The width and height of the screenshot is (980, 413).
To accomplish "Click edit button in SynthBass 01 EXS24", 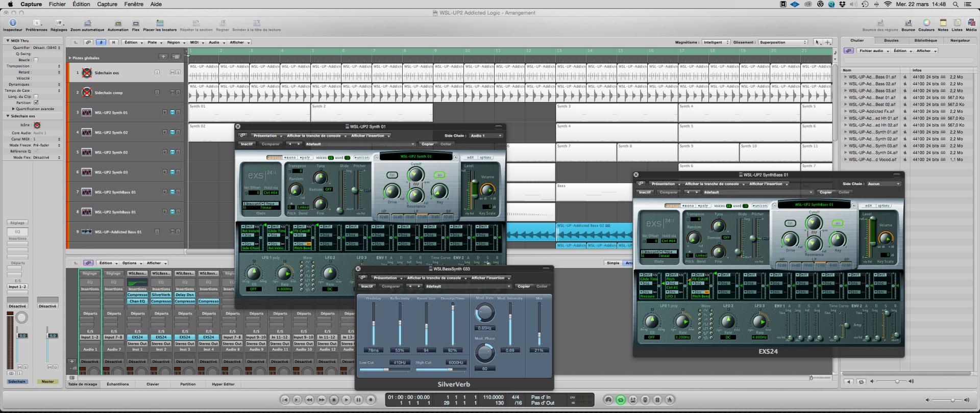I will [868, 205].
